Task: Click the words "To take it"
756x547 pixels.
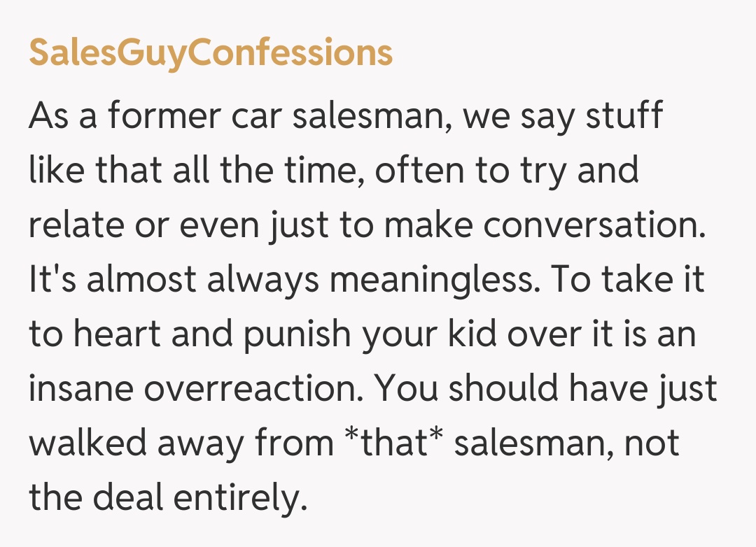Action: click(627, 280)
